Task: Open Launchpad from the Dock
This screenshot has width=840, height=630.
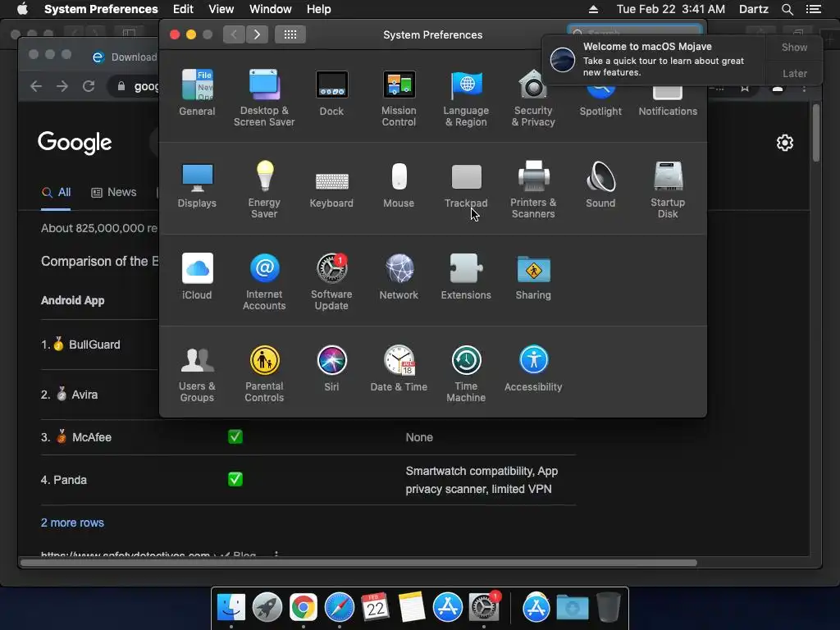Action: pos(267,607)
